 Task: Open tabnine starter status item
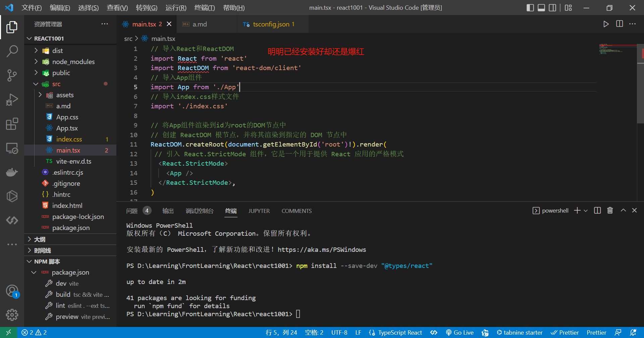tap(520, 332)
